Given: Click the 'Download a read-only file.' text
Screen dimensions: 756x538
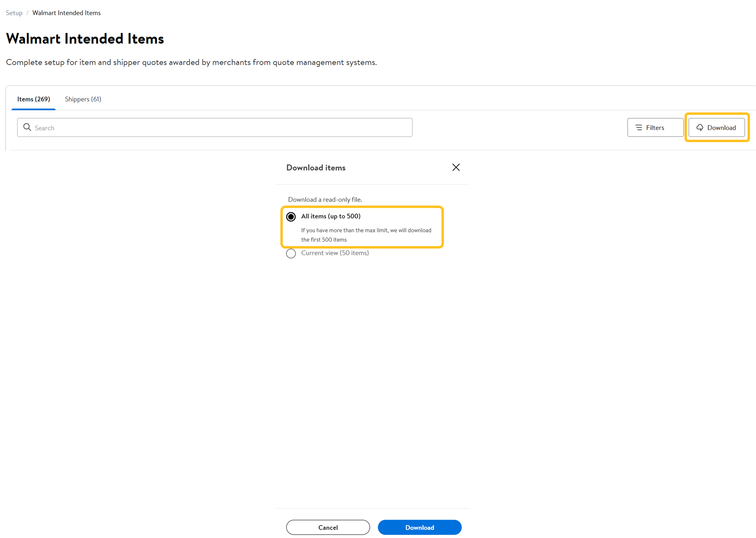Looking at the screenshot, I should click(325, 199).
